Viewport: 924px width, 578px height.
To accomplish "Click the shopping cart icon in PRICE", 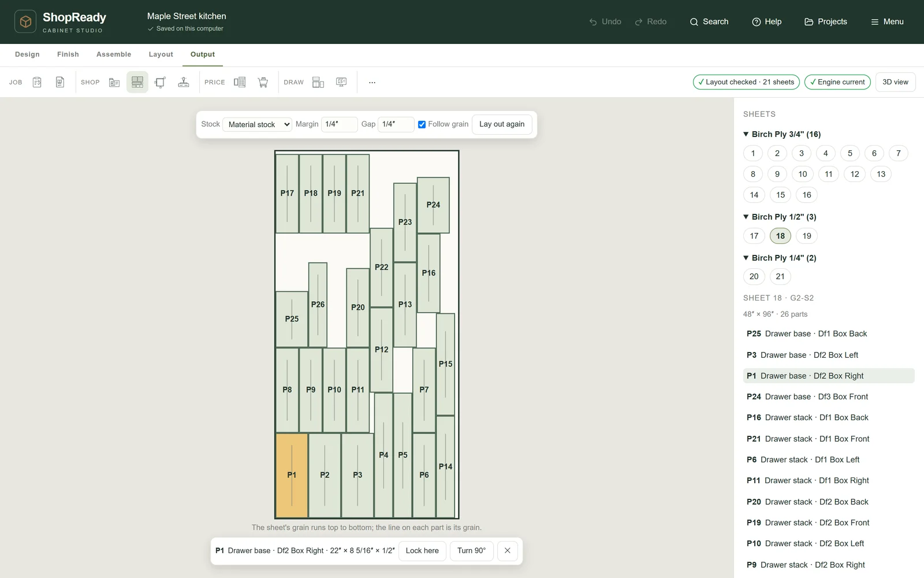I will tap(263, 82).
